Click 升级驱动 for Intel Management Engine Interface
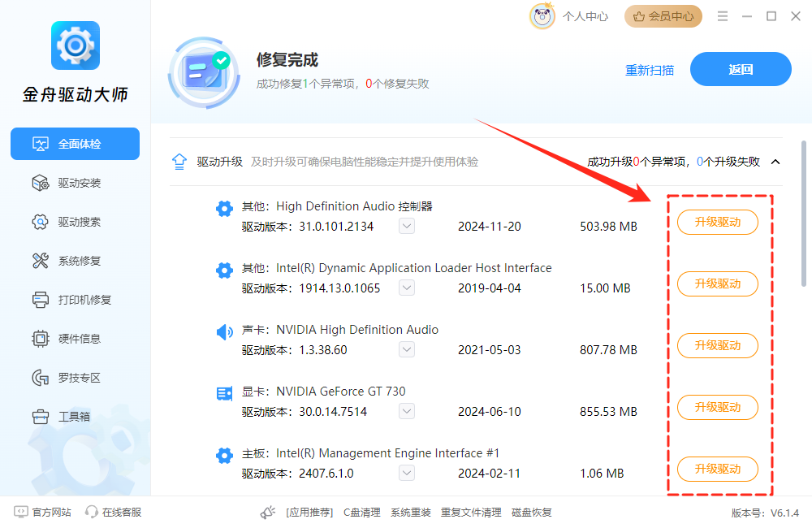Image resolution: width=812 pixels, height=528 pixels. click(717, 469)
